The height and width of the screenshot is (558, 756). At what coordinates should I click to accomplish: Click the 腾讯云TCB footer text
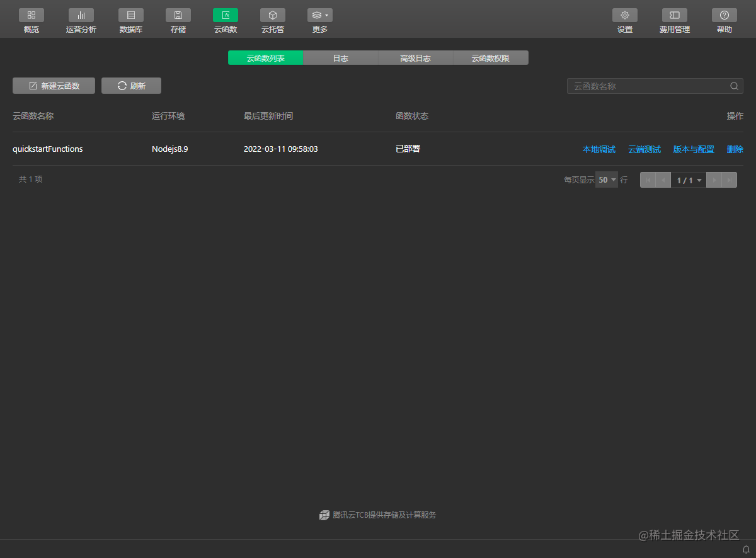coord(384,515)
